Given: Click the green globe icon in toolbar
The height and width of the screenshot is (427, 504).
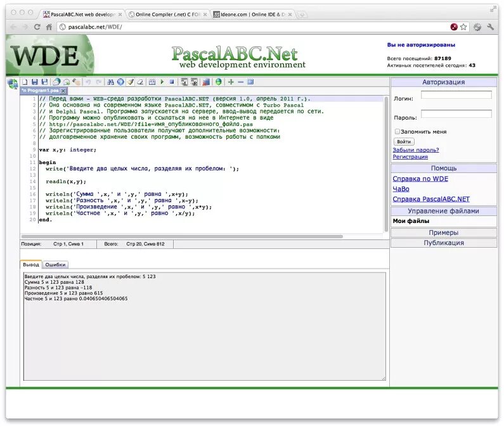Looking at the screenshot, I should click(x=219, y=82).
